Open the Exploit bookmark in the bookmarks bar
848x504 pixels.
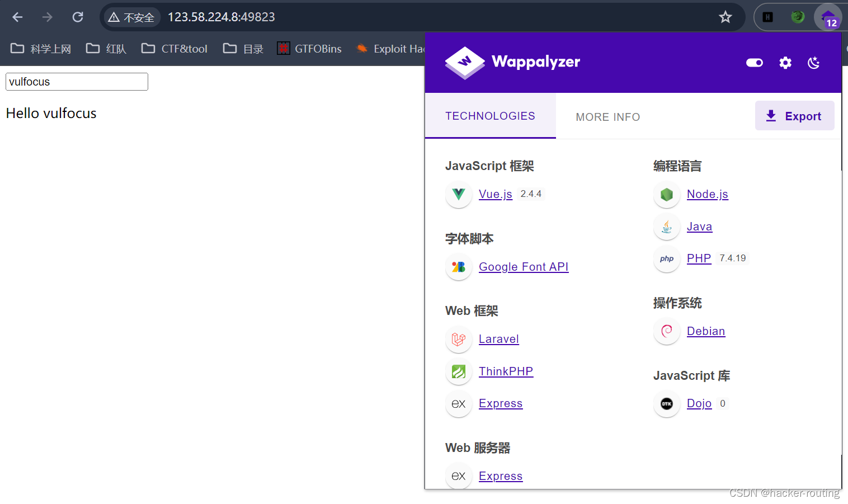(x=390, y=49)
